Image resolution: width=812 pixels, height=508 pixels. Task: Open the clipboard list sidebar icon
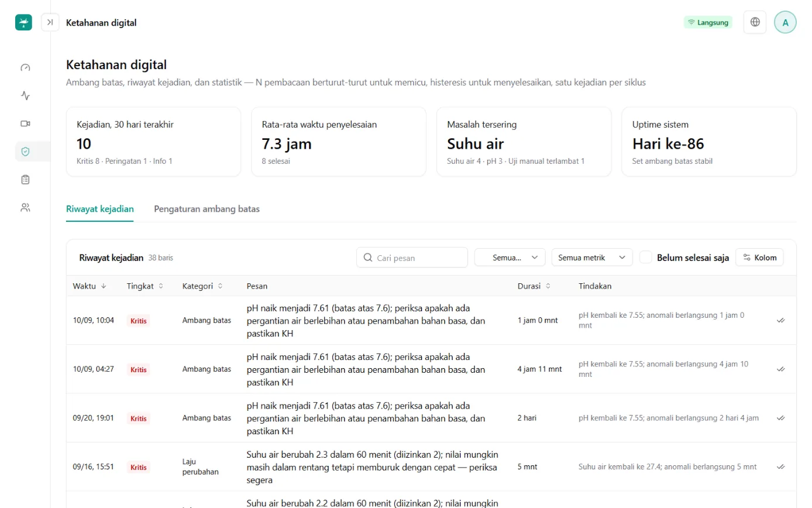point(25,180)
